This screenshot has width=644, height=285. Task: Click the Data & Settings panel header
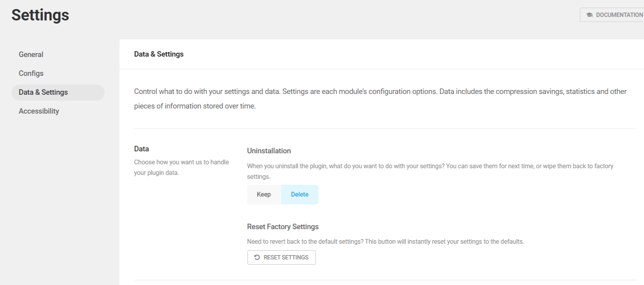coord(159,54)
